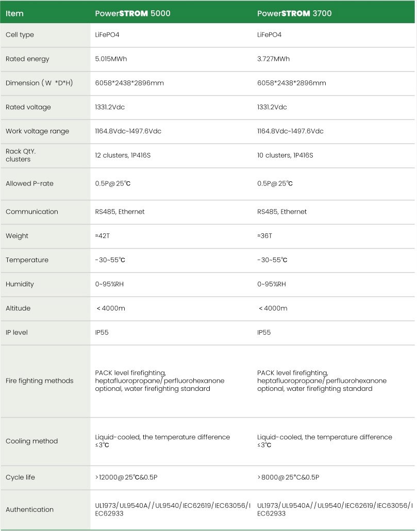Screen dimensions: 417x532
Task: Click the PowerSTROM 5000 column header
Action: (x=132, y=13)
